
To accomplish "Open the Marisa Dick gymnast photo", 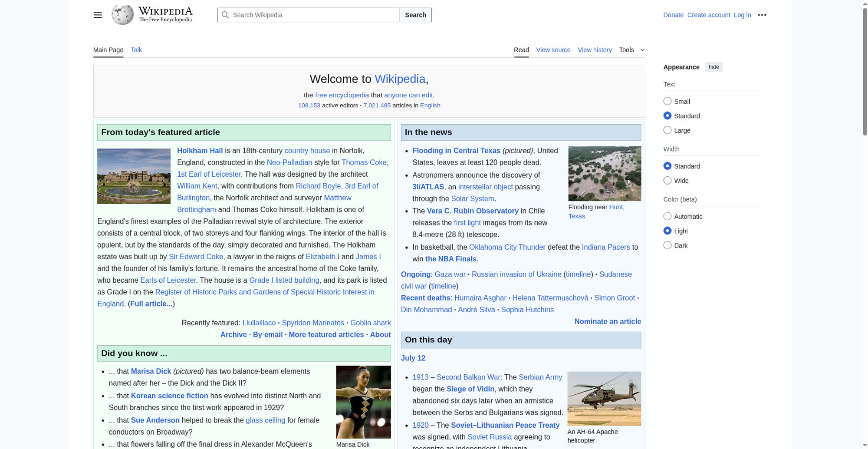I will 363,402.
